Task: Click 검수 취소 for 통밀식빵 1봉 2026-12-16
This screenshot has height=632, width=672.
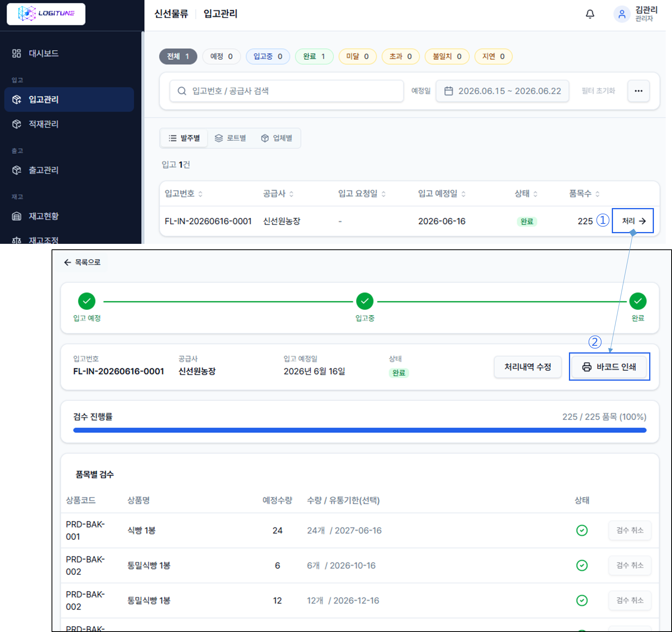Action: click(x=630, y=601)
